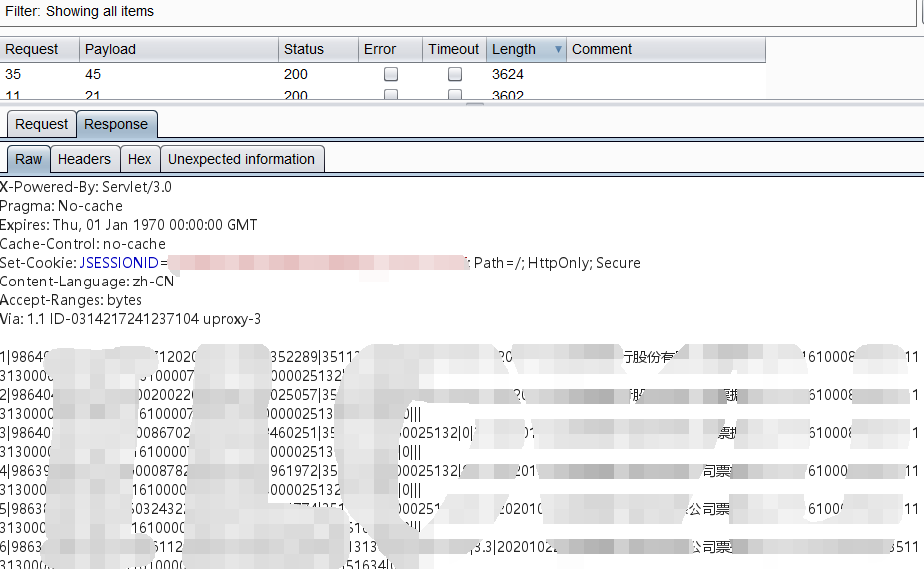The height and width of the screenshot is (569, 924).
Task: Toggle Timeout checkbox for request 35
Action: [455, 74]
